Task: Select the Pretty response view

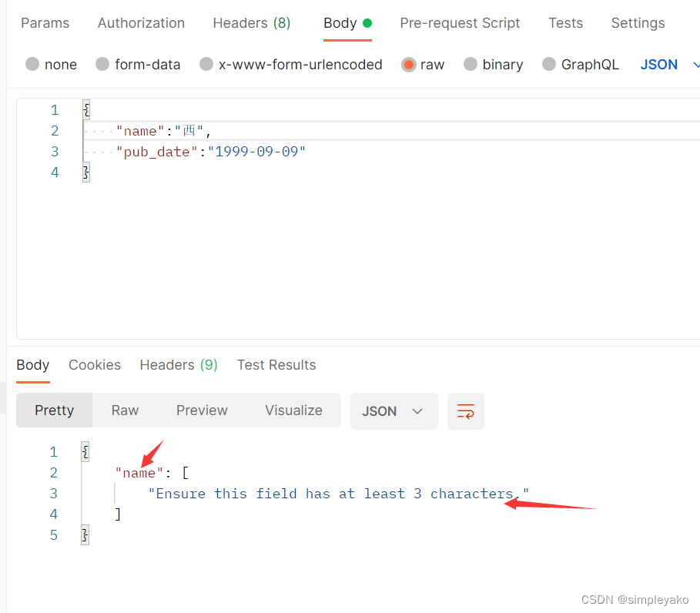Action: pos(55,410)
